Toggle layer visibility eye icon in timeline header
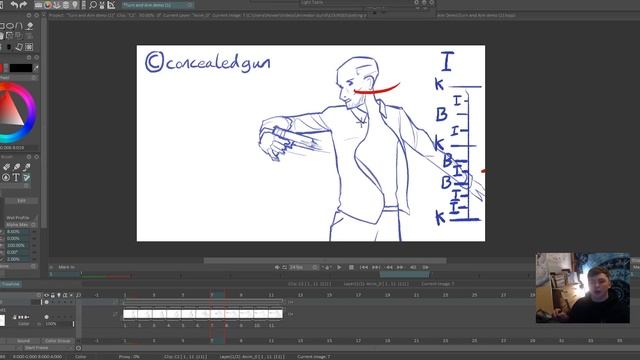Image resolution: width=640 pixels, height=360 pixels. 47,295
